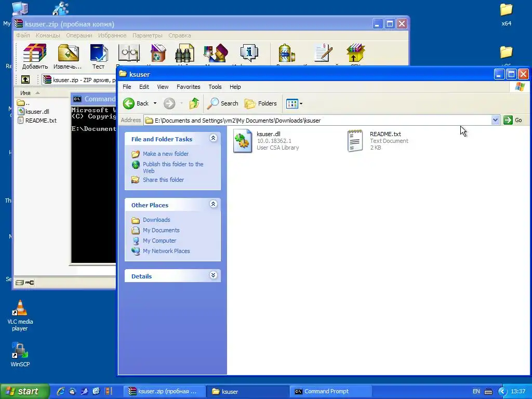Image resolution: width=532 pixels, height=399 pixels.
Task: Open the Избранное menu in WinRAR
Action: [112, 35]
